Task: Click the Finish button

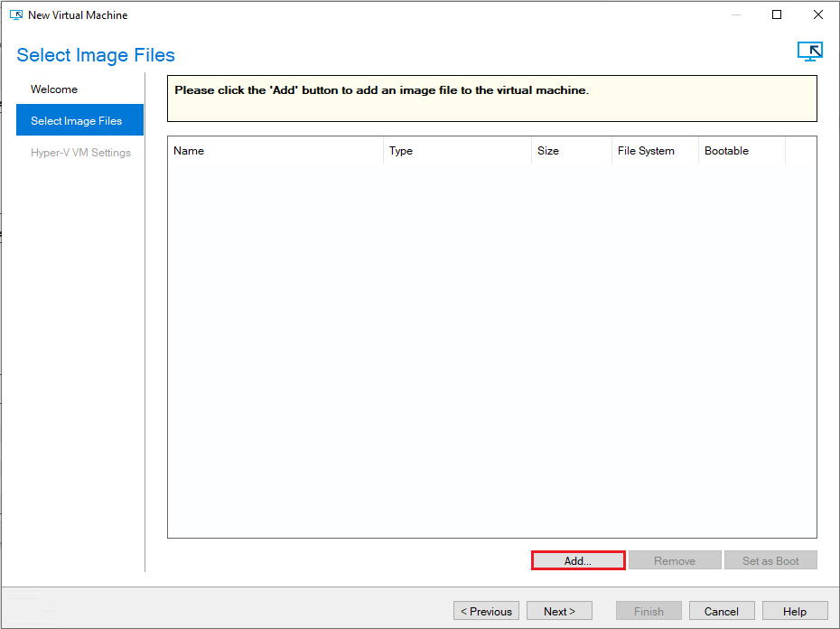Action: [649, 611]
